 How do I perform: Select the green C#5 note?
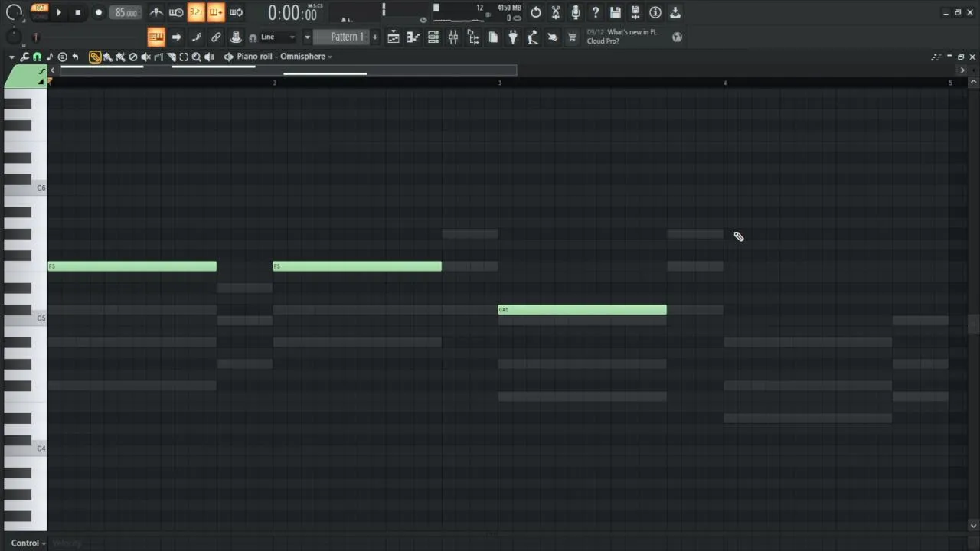pyautogui.click(x=582, y=309)
